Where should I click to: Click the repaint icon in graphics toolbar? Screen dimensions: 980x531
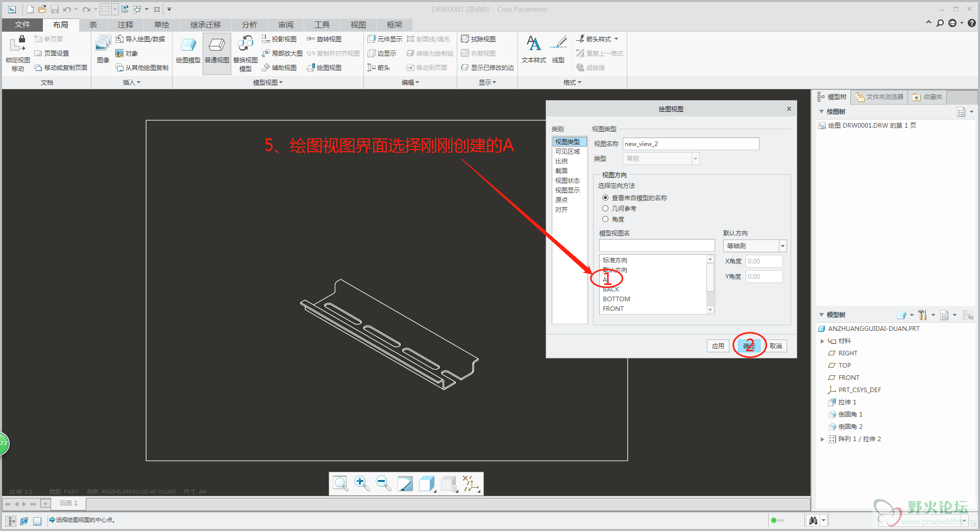point(405,484)
